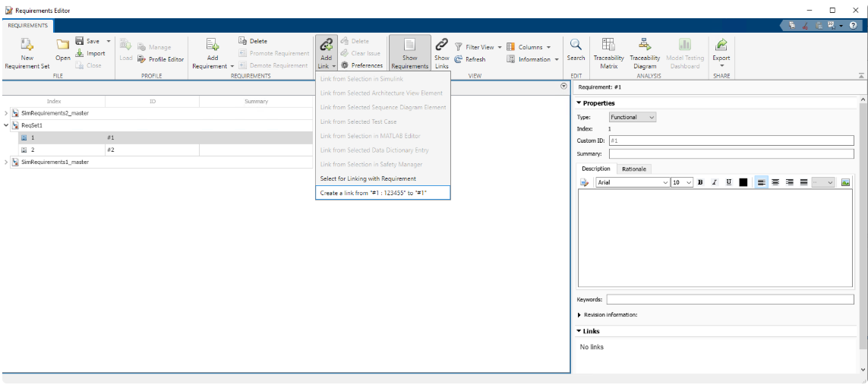This screenshot has height=385, width=868.
Task: Switch to the Rationale tab
Action: [x=634, y=169]
